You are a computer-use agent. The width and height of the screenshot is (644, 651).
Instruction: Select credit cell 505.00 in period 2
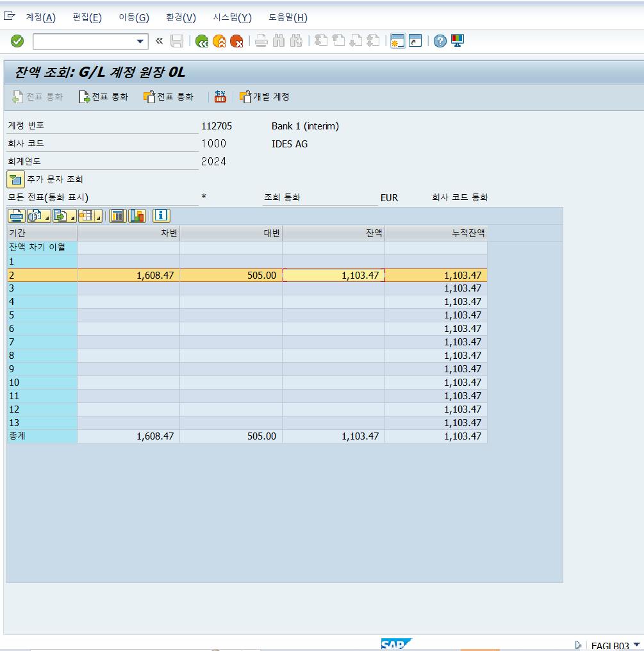tap(231, 276)
